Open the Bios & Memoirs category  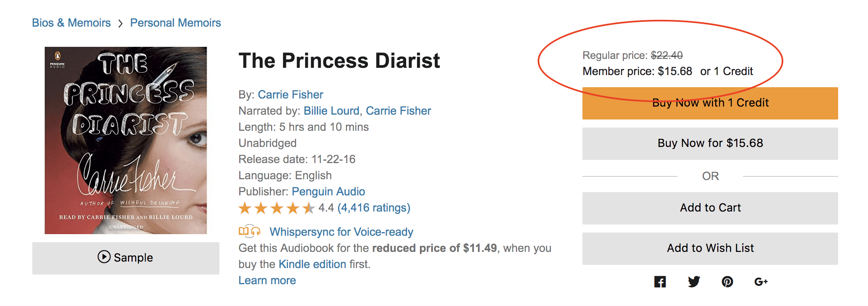click(71, 23)
